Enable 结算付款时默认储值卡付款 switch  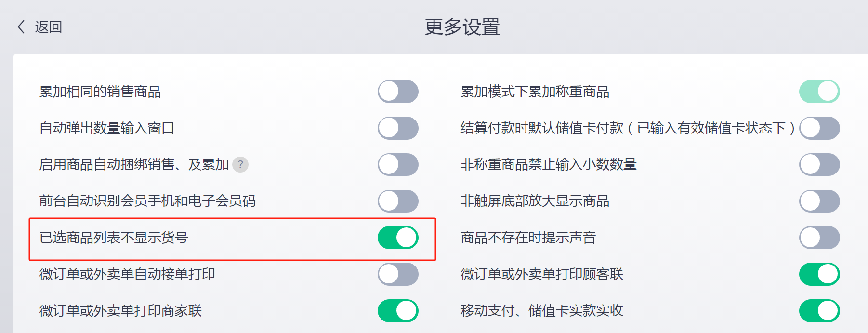(819, 128)
